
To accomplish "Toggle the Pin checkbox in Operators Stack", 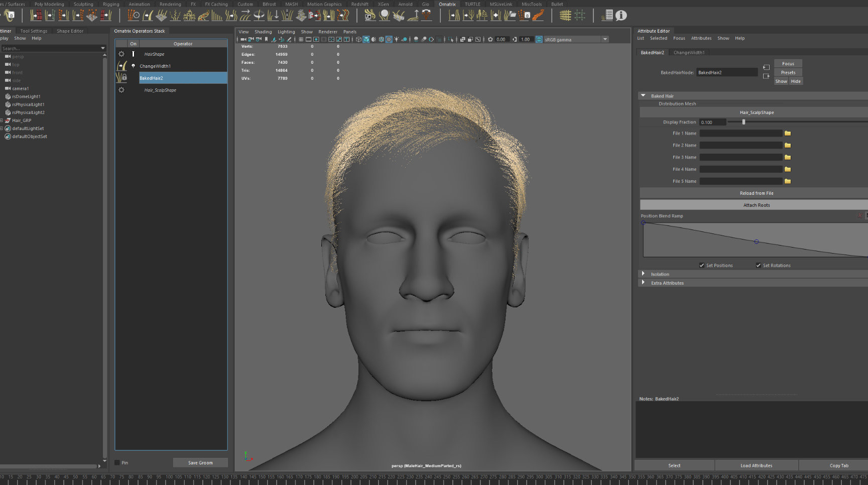I will coord(116,462).
